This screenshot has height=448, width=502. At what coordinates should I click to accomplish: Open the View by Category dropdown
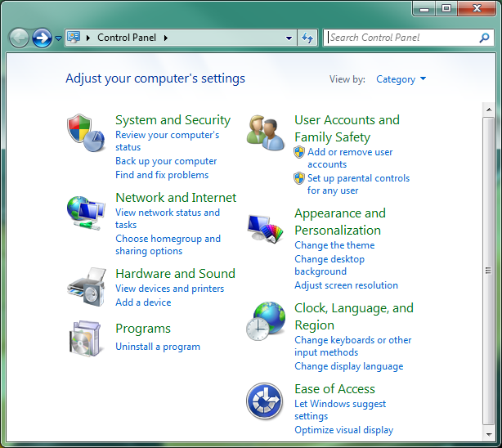[401, 79]
